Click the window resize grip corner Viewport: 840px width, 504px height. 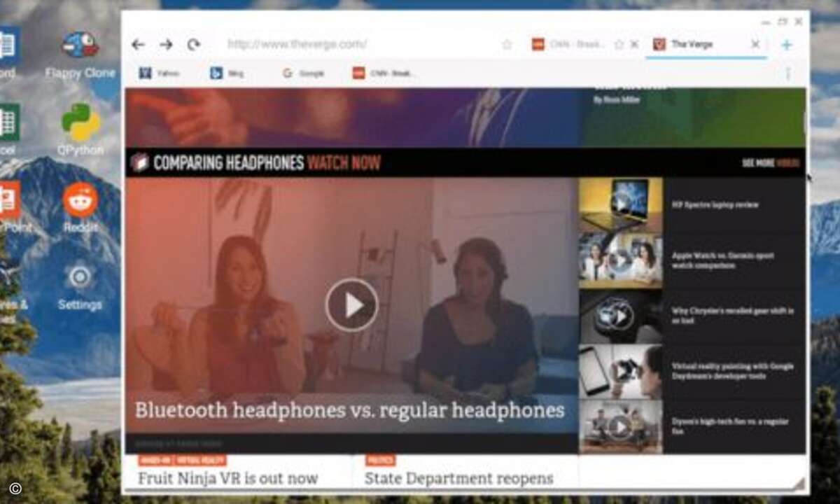798,484
